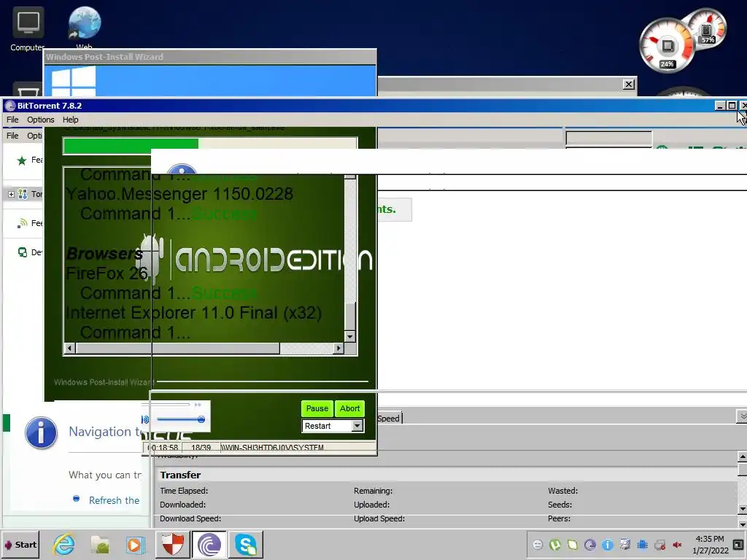Open the Web globe desktop shortcut
Viewport: 747px width, 560px height.
pyautogui.click(x=85, y=28)
